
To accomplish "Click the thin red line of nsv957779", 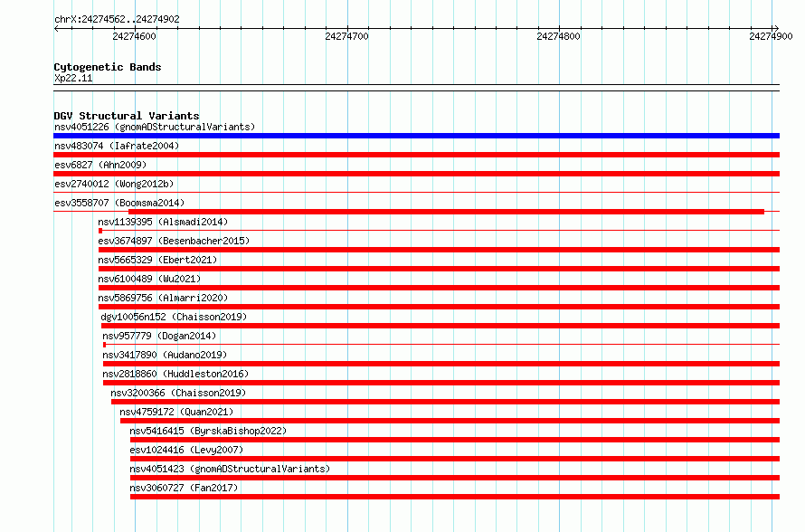I will click(x=442, y=345).
